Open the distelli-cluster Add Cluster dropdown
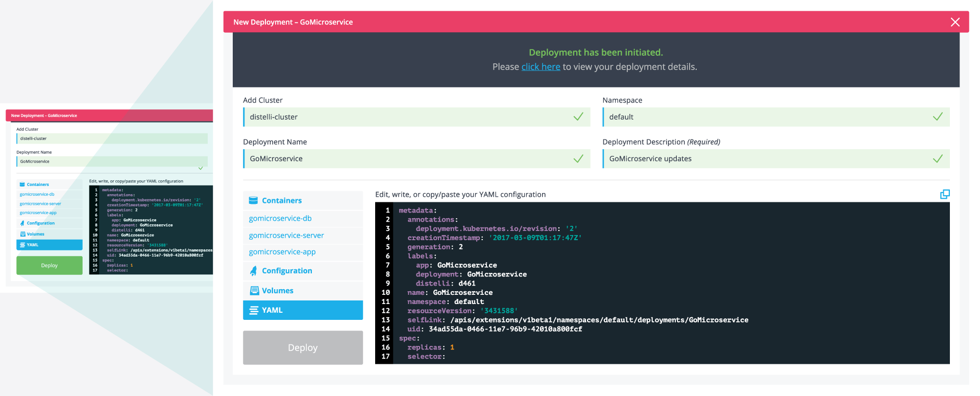The image size is (980, 396). (408, 117)
